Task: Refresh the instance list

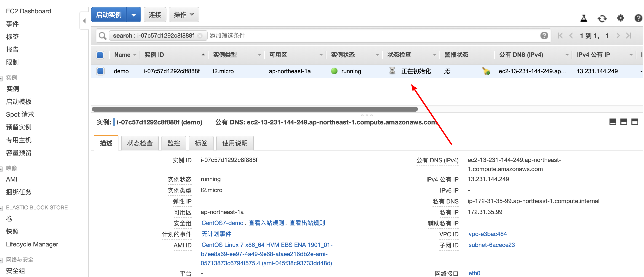Action: 602,18
